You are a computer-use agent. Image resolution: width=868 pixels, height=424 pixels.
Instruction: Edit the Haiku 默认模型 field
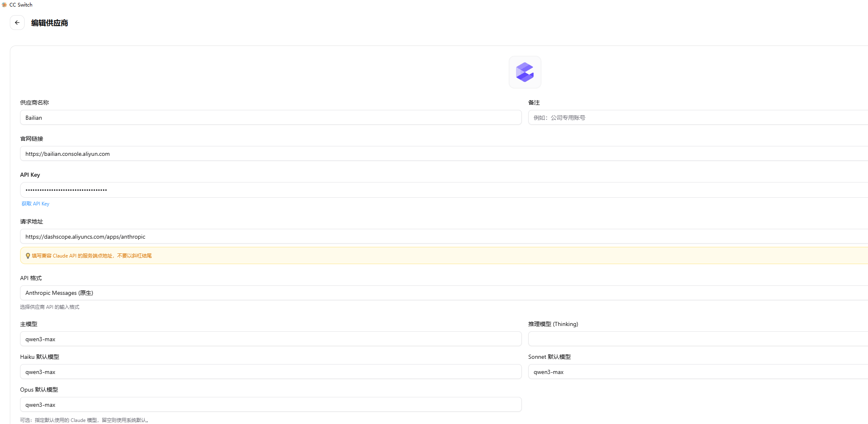[271, 372]
